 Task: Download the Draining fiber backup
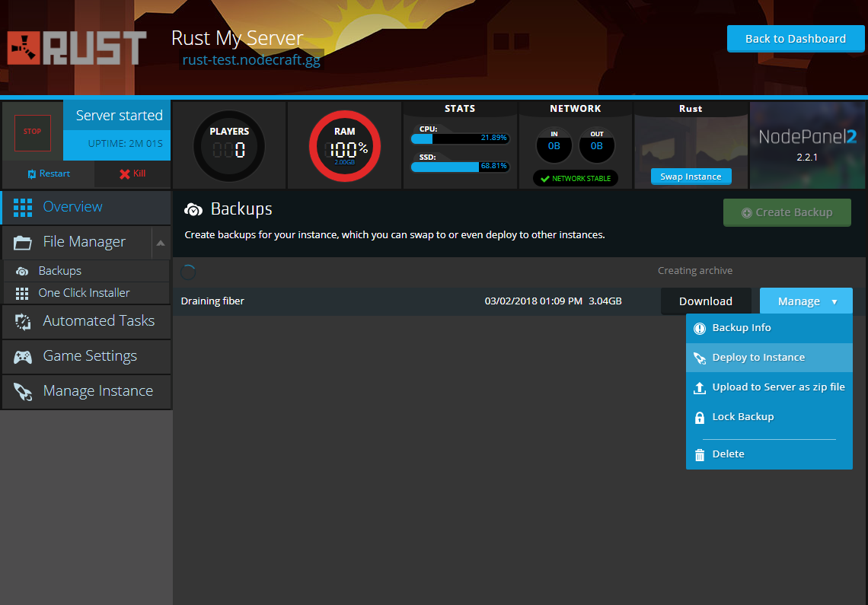(x=705, y=301)
